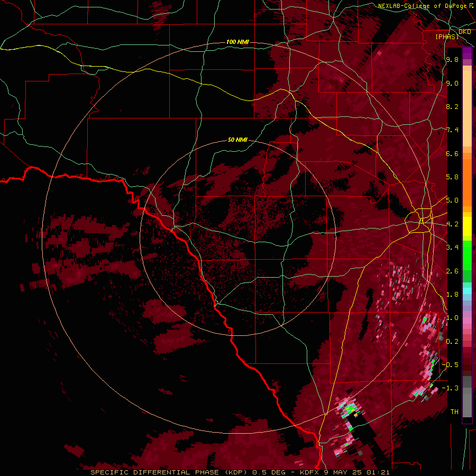The image size is (476, 476).
Task: Click the 9.0 value on the scale
Action: [452, 84]
